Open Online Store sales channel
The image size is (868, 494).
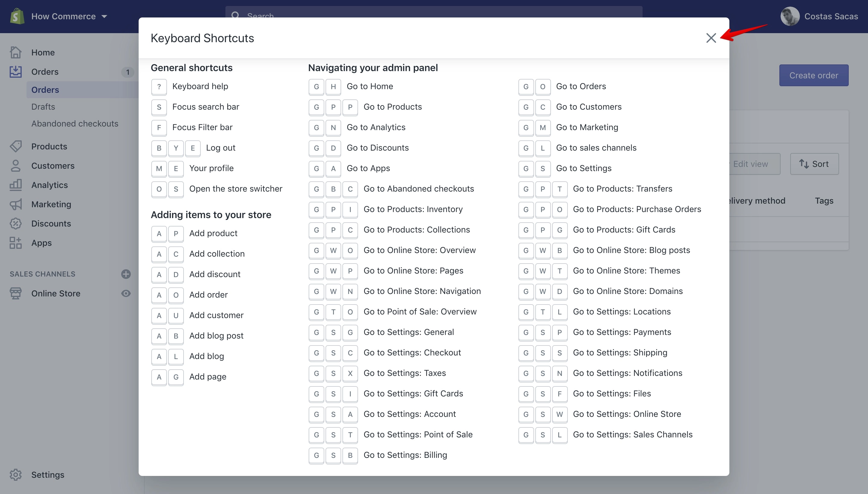pos(56,293)
